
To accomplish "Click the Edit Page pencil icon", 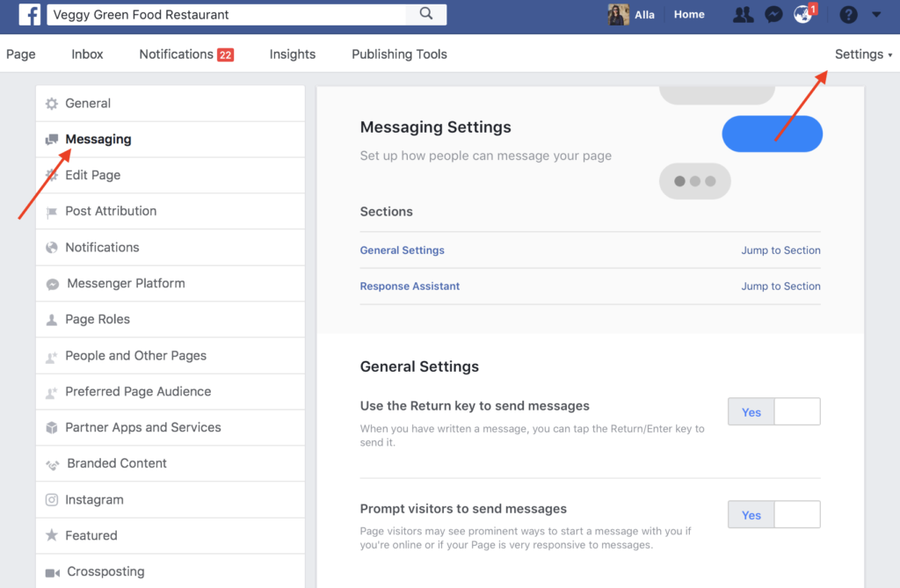I will pos(51,175).
